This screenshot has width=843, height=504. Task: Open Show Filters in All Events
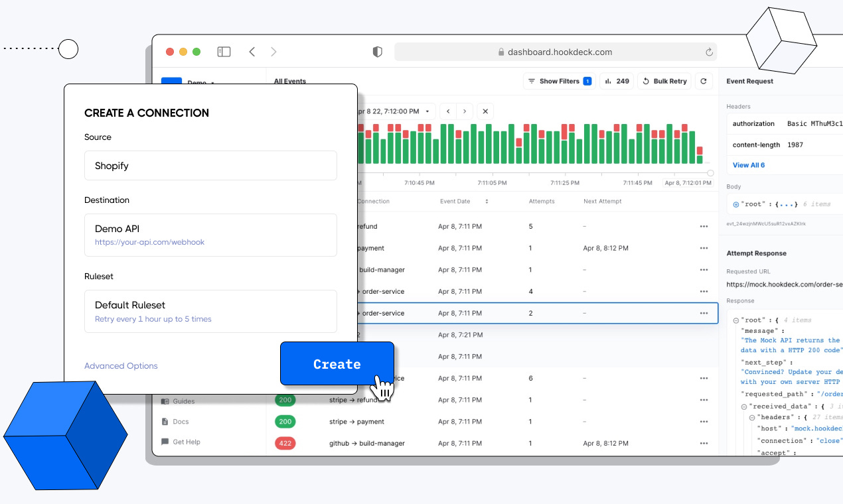pyautogui.click(x=559, y=81)
